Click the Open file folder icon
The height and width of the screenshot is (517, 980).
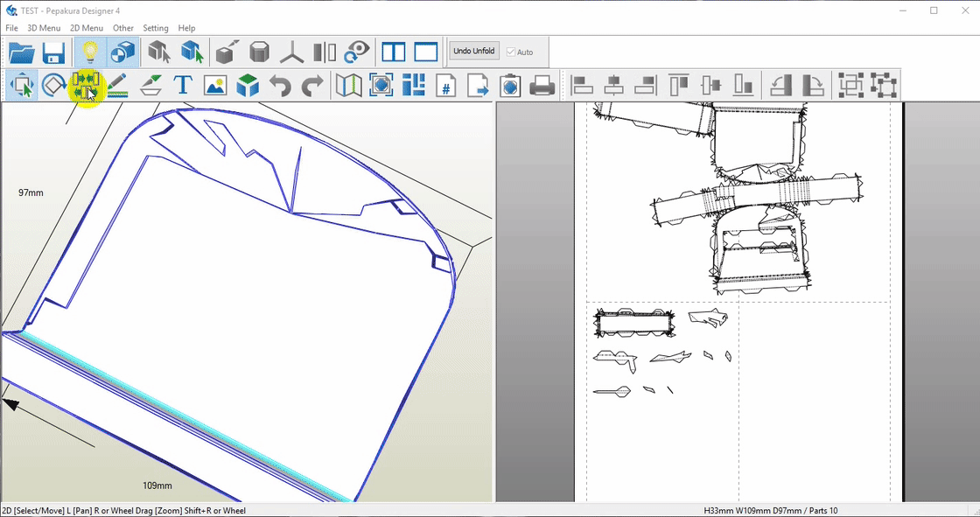(22, 52)
